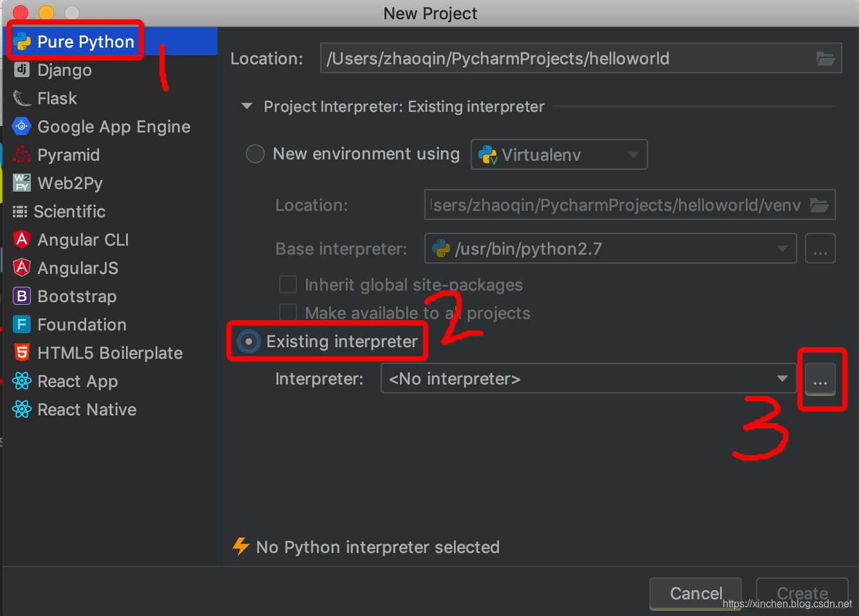
Task: Browse folder for project Location path
Action: (x=826, y=59)
